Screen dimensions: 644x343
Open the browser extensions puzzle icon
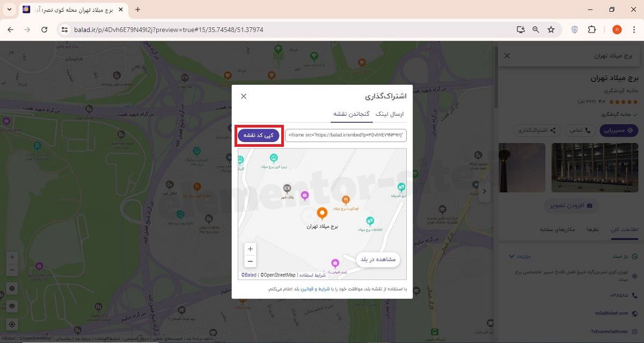click(x=592, y=29)
